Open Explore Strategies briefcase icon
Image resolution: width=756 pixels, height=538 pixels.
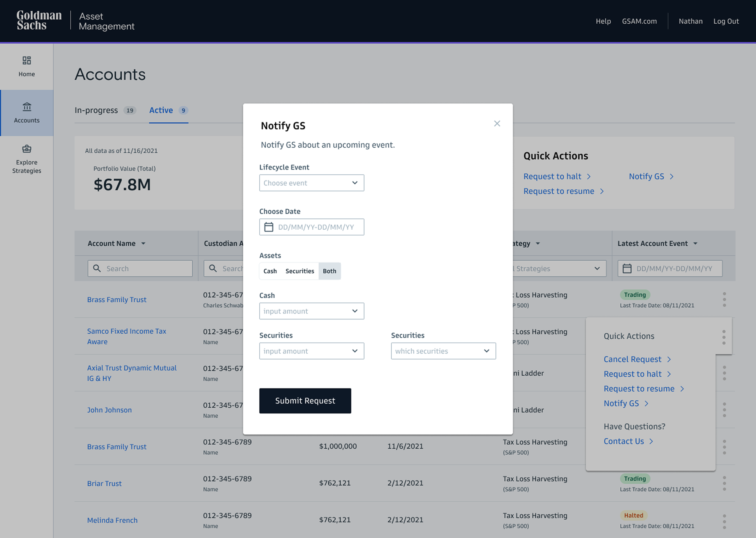pos(27,149)
